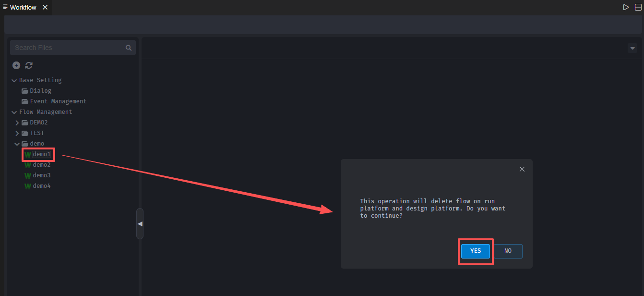This screenshot has height=296, width=644.
Task: Click the run play icon at top right
Action: pyautogui.click(x=626, y=7)
